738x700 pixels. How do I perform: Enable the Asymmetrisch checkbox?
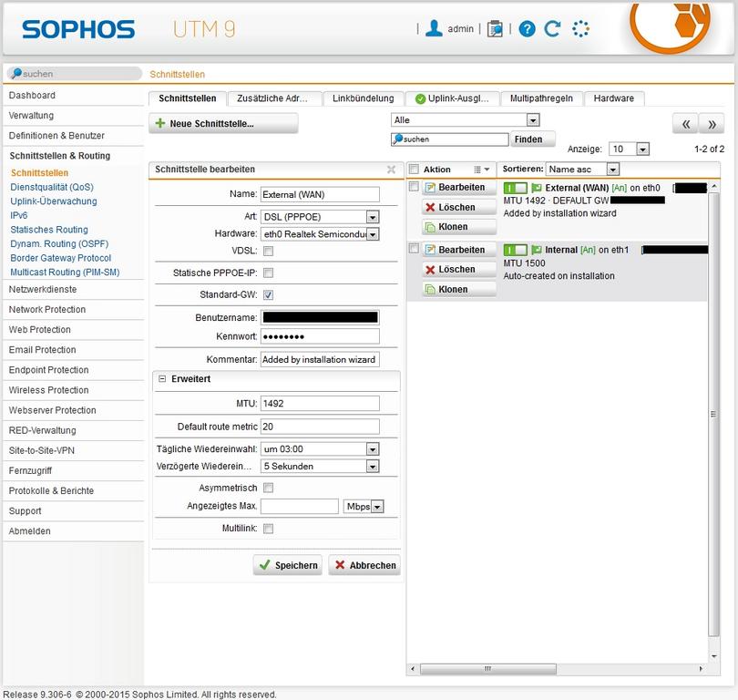coord(268,488)
